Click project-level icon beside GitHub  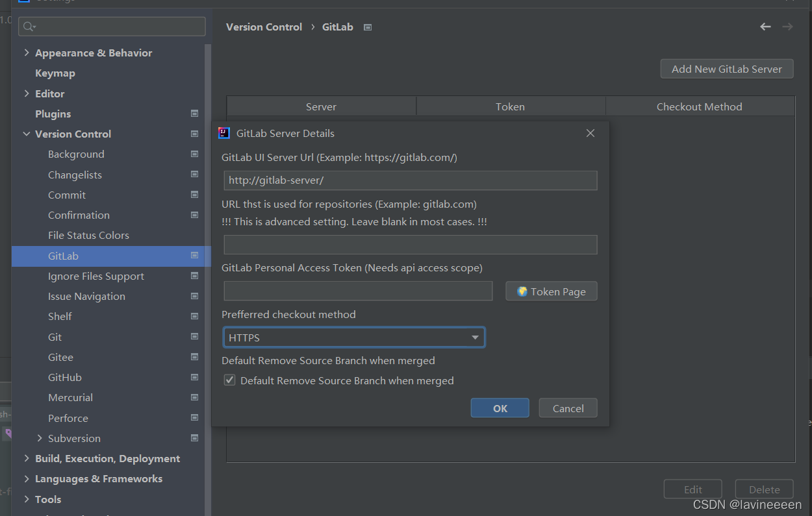[x=194, y=377]
